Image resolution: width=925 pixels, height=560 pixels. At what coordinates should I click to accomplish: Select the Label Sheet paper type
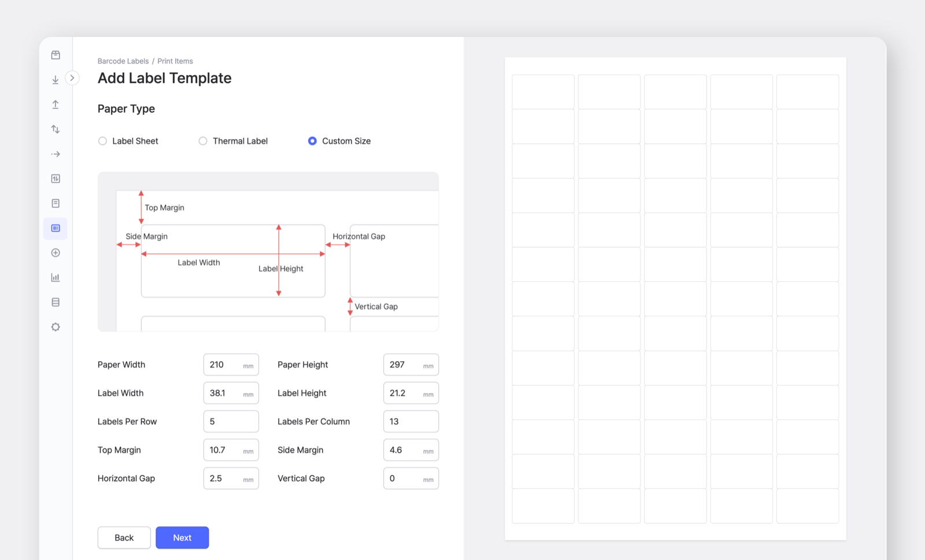[102, 140]
